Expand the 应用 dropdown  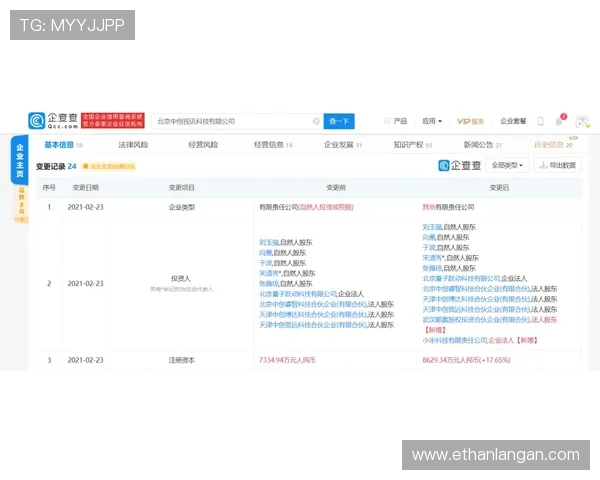click(x=432, y=121)
